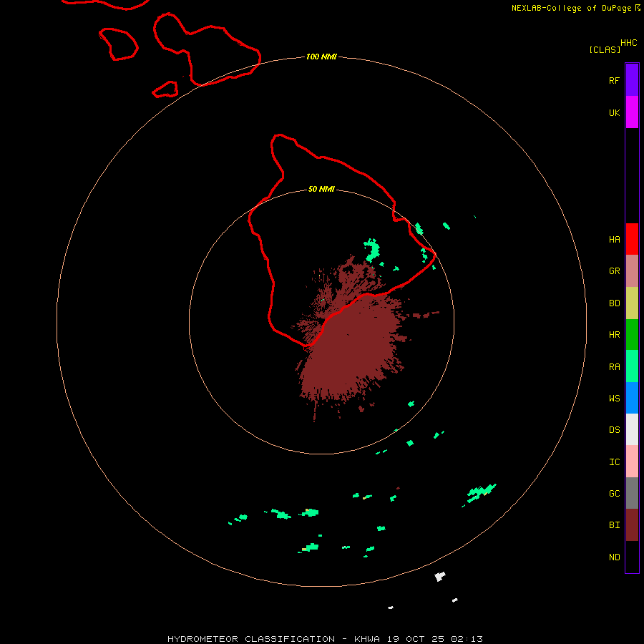Click the UK legend label
The width and height of the screenshot is (644, 644).
(614, 112)
